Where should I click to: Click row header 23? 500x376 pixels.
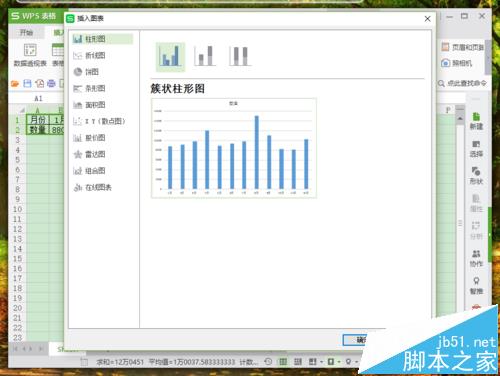click(x=17, y=337)
